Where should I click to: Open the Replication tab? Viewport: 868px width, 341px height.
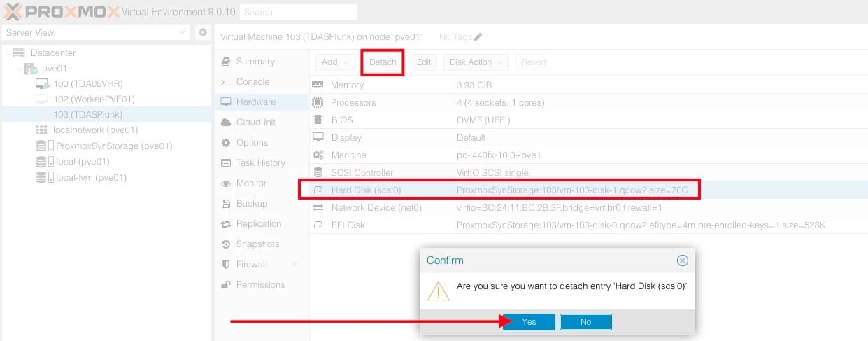click(x=261, y=224)
